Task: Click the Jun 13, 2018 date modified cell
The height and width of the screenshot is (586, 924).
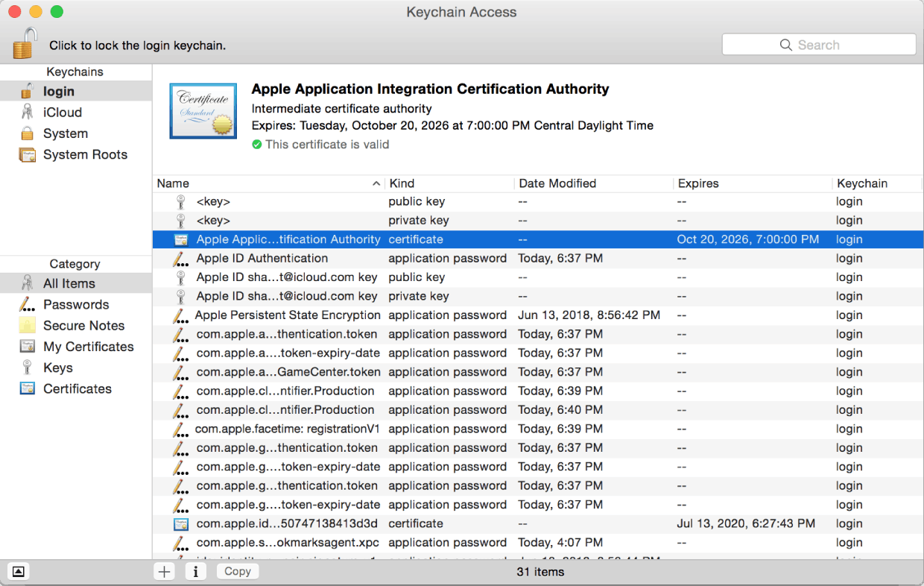Action: tap(589, 315)
